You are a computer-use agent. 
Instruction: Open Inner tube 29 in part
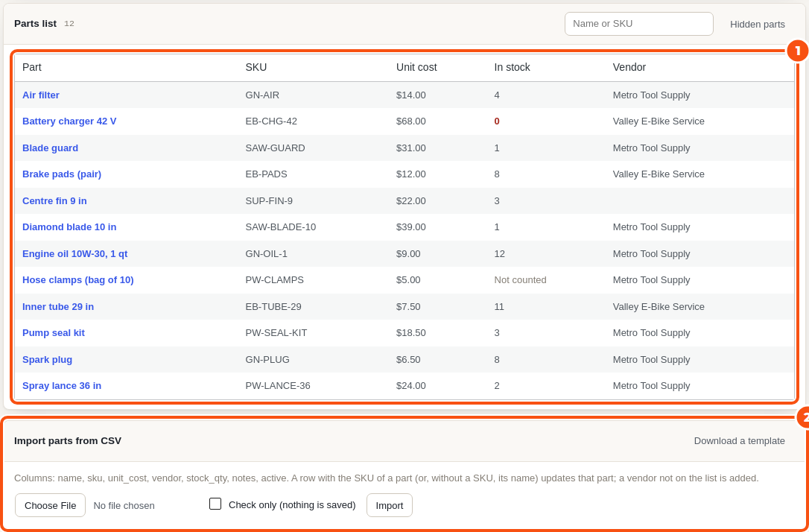pyautogui.click(x=58, y=306)
